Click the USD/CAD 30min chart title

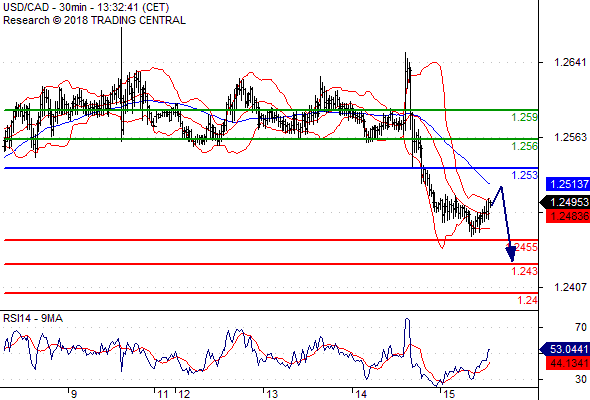(x=86, y=7)
